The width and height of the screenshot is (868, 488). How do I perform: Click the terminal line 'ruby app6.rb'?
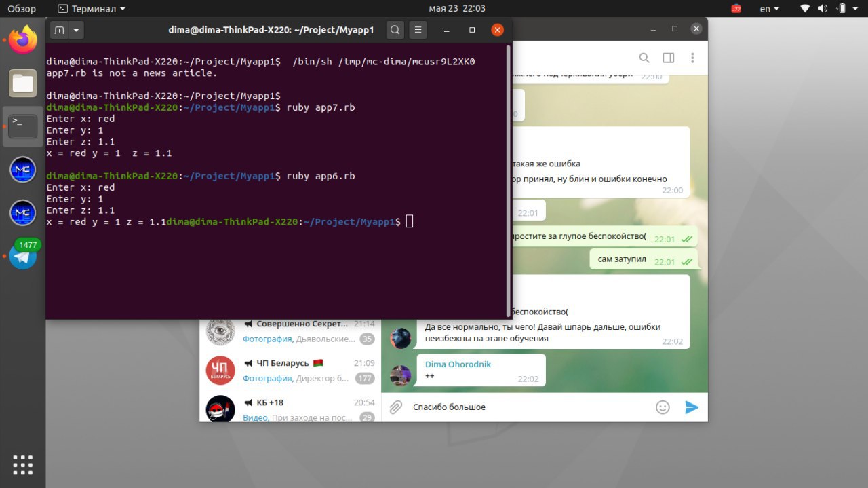pyautogui.click(x=321, y=176)
